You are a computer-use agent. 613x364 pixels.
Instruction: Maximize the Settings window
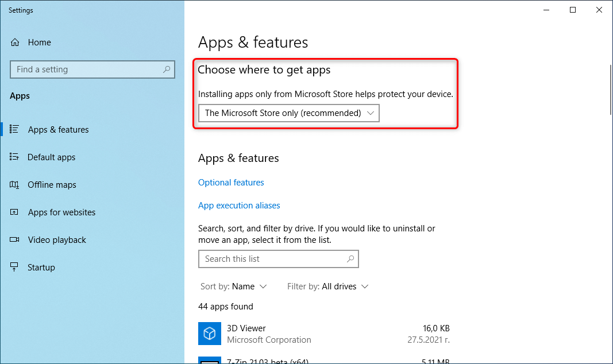pyautogui.click(x=573, y=10)
